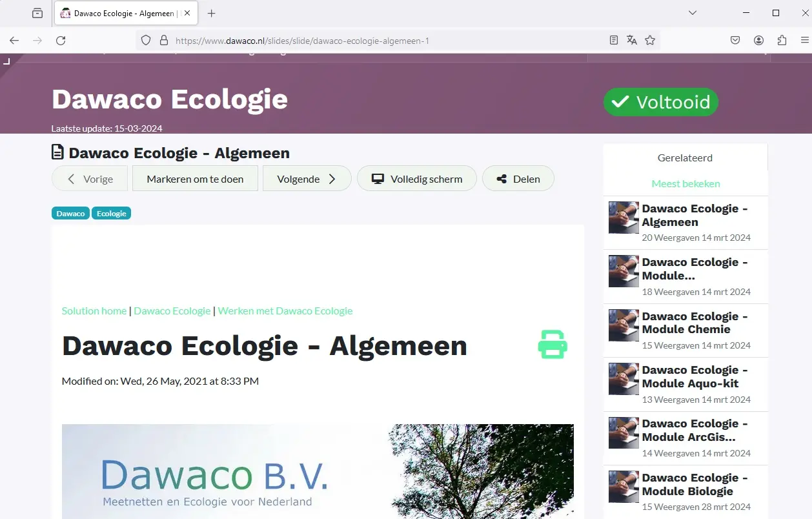Screen dimensions: 812x519
Task: Show site security padlock info
Action: [x=163, y=41]
